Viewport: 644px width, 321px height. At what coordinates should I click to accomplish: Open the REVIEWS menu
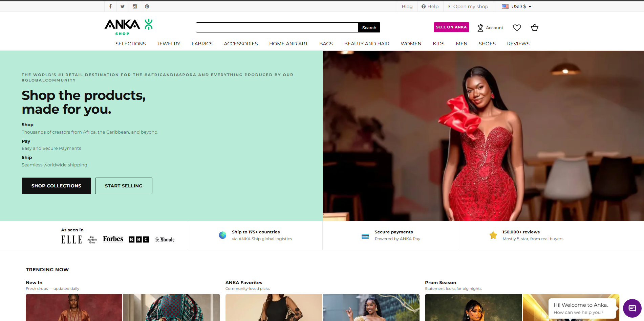518,44
